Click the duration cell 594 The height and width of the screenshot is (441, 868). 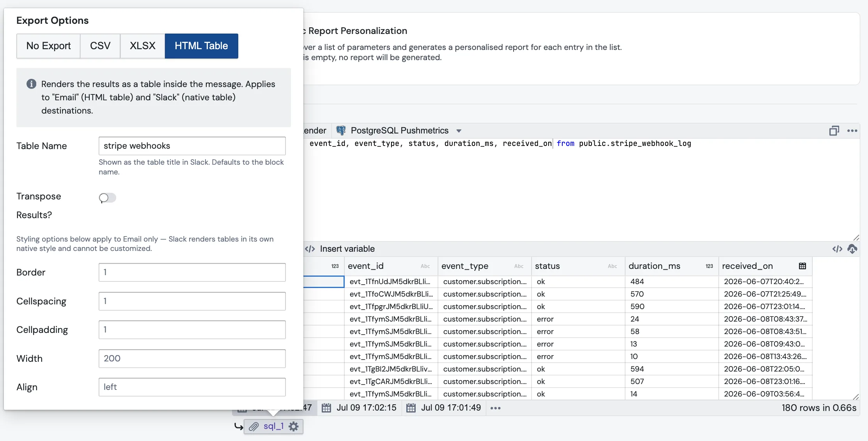point(672,369)
